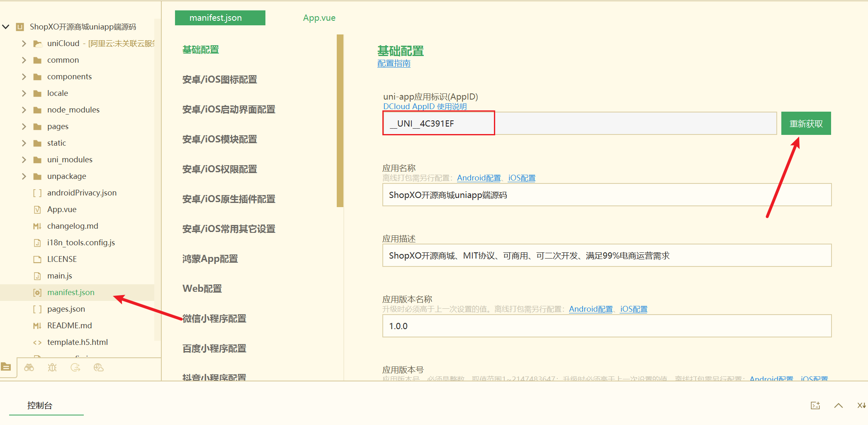This screenshot has height=425, width=868.
Task: Click the template.h5.html file icon
Action: pos(37,342)
